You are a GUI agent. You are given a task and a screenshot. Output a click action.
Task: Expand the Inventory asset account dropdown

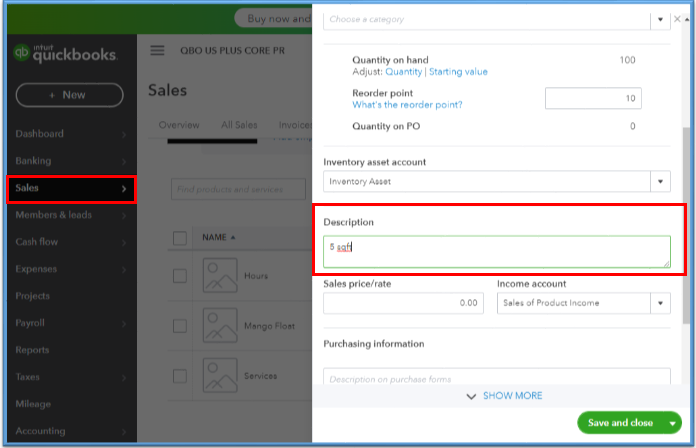[660, 181]
